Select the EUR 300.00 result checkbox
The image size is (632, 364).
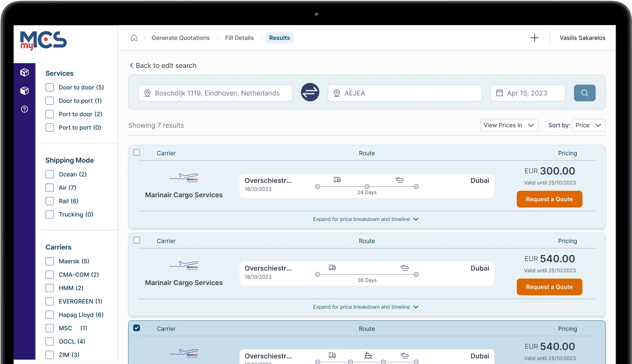(x=137, y=152)
